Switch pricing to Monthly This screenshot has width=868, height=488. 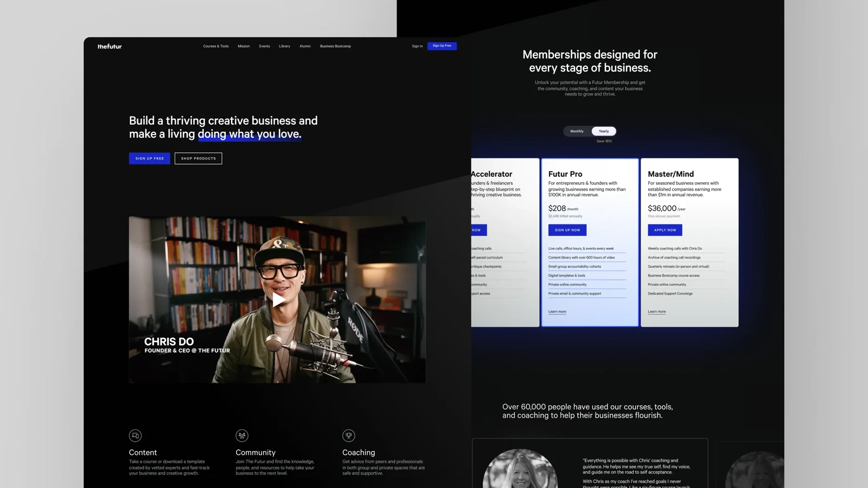coord(577,131)
